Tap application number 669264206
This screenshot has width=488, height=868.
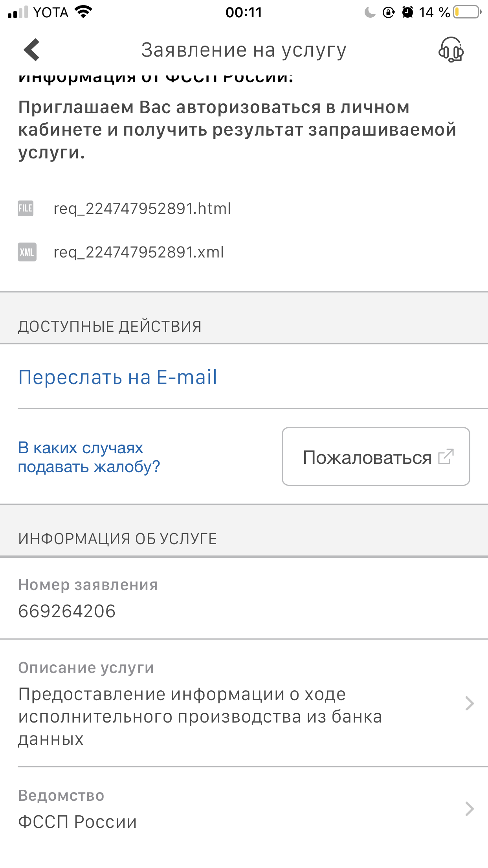pos(67,611)
